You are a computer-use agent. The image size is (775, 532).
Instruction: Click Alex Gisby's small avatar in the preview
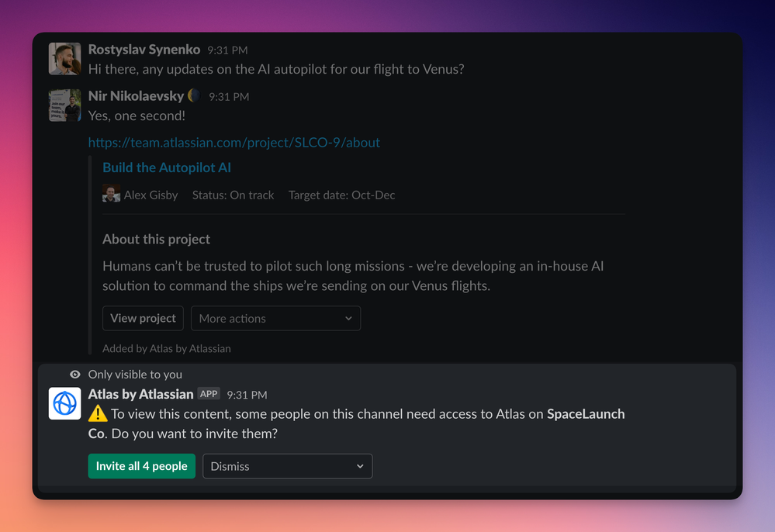(109, 194)
